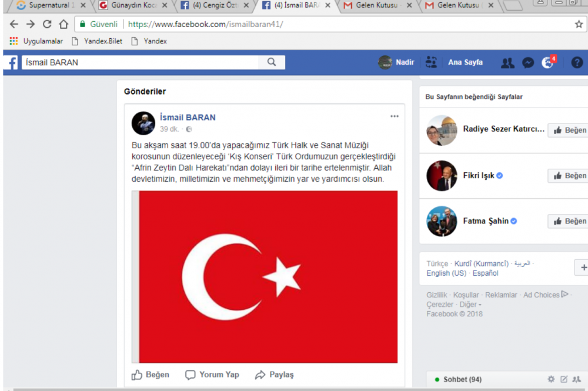Screen dimensions: 588x391
Task: Click the Facebook logo icon
Action: 10,62
